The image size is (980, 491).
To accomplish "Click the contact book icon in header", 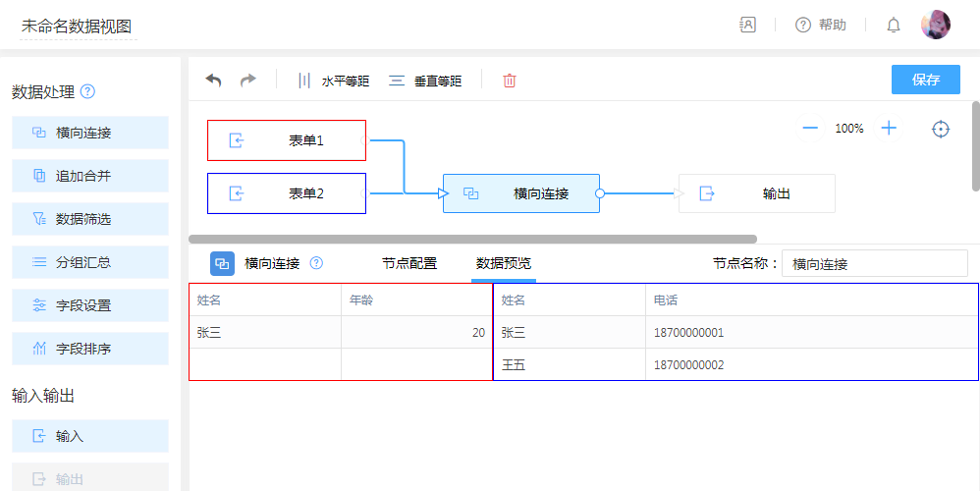I will point(748,26).
